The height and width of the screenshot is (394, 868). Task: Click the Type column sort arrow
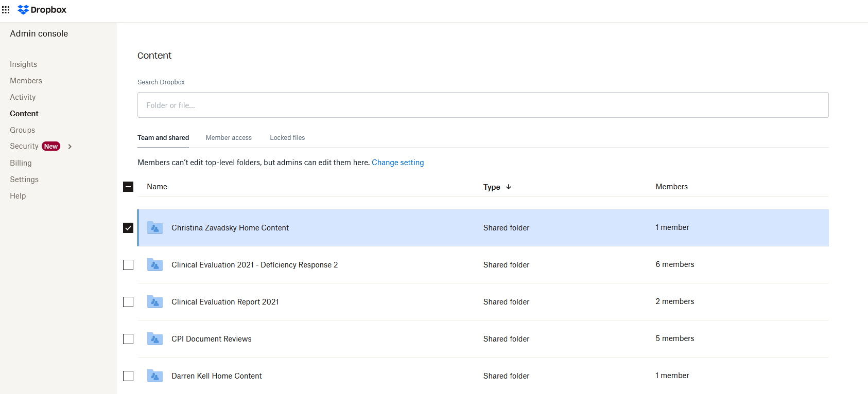(x=509, y=187)
